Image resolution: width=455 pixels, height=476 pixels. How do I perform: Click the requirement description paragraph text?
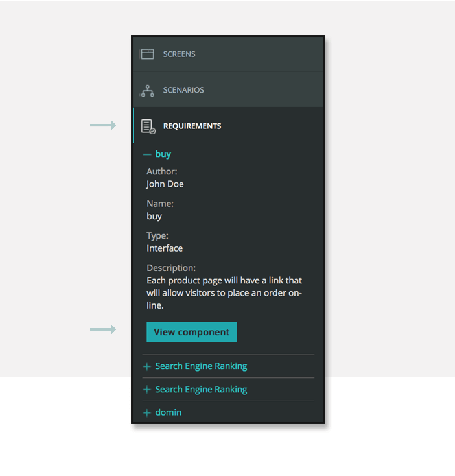pos(224,292)
